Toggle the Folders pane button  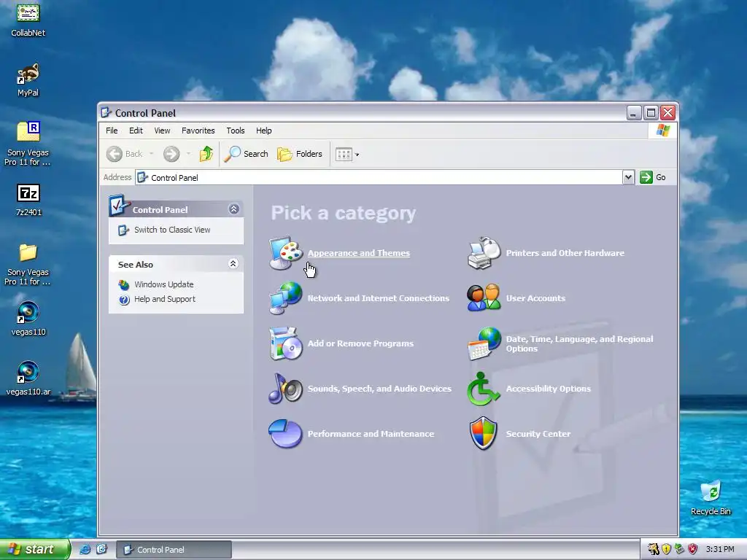(300, 154)
